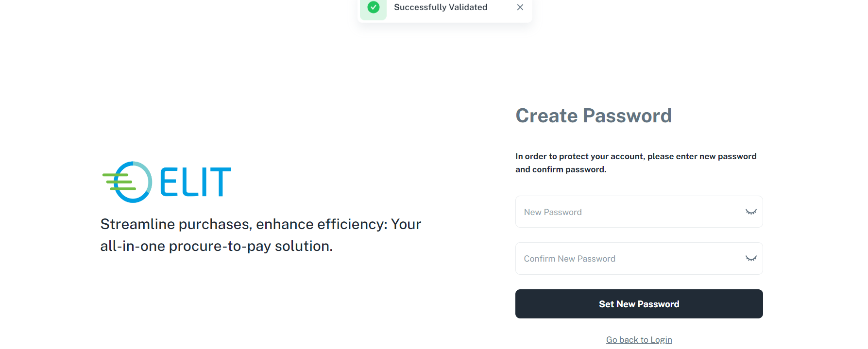This screenshot has height=349, width=868.
Task: Click the Successfully Validated toast message
Action: pyautogui.click(x=440, y=7)
